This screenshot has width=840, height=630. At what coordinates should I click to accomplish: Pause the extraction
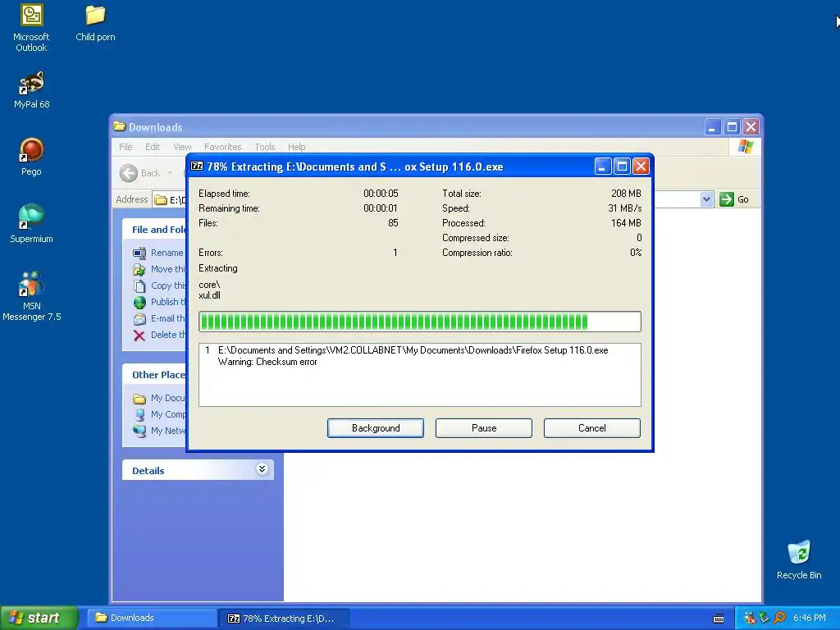point(484,428)
